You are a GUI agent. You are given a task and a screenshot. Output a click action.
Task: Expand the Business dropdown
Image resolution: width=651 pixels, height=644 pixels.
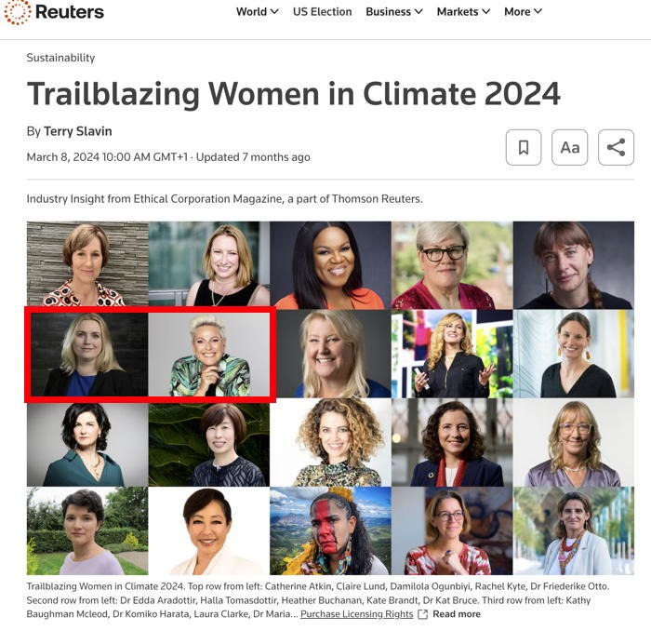[x=393, y=11]
